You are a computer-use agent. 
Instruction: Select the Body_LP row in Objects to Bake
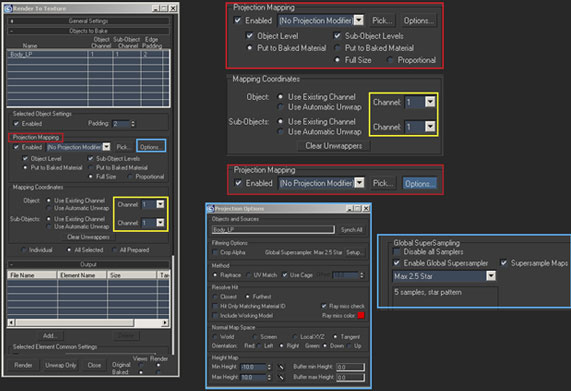point(88,54)
